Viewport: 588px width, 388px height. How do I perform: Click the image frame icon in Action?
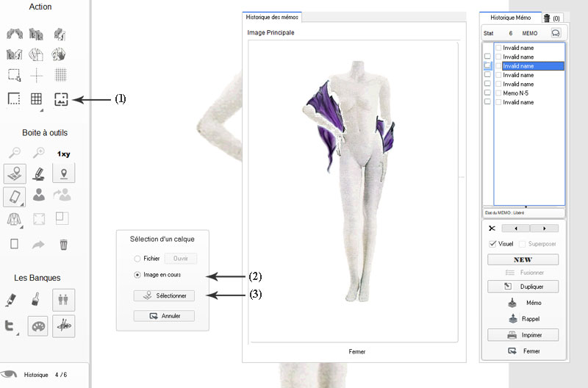tap(62, 99)
